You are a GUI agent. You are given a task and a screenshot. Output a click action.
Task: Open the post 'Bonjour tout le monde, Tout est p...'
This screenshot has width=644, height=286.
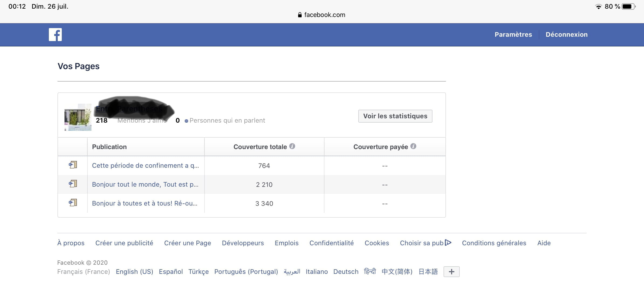tap(145, 184)
